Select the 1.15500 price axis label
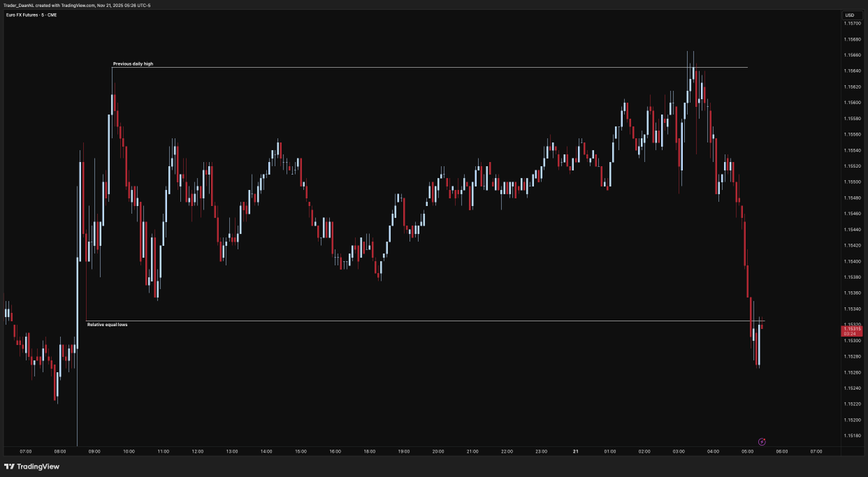This screenshot has height=477, width=868. click(852, 182)
